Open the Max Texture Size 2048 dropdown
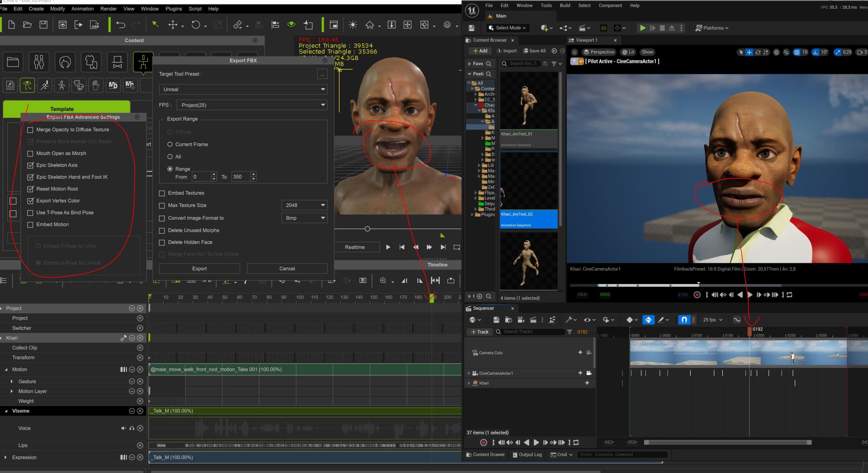Image resolution: width=868 pixels, height=473 pixels. click(304, 205)
